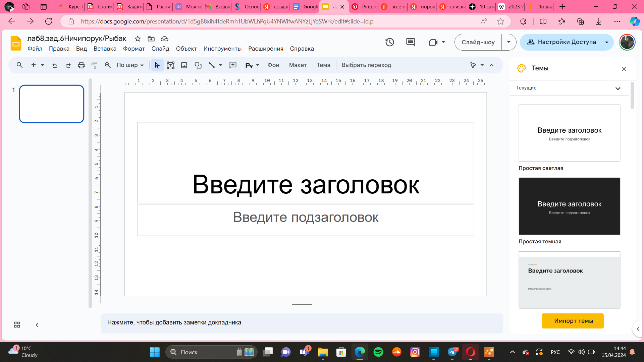Image resolution: width=644 pixels, height=362 pixels.
Task: Print the presentation
Action: point(81,65)
